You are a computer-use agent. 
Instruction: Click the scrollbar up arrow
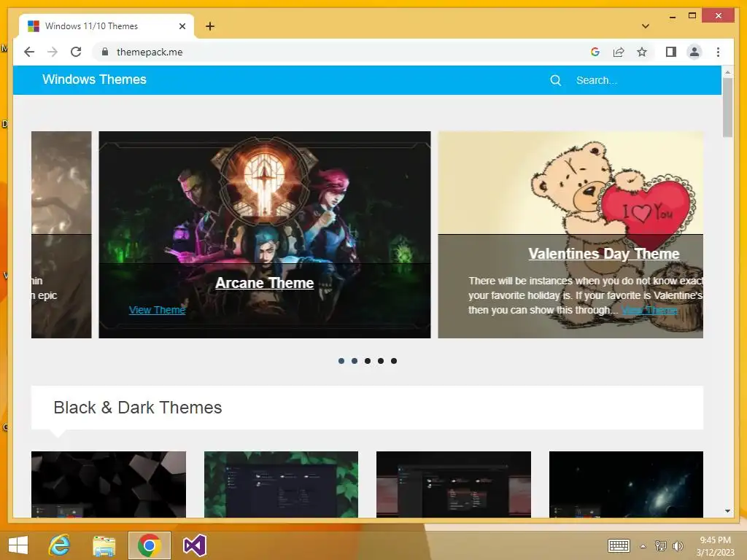[x=727, y=72]
